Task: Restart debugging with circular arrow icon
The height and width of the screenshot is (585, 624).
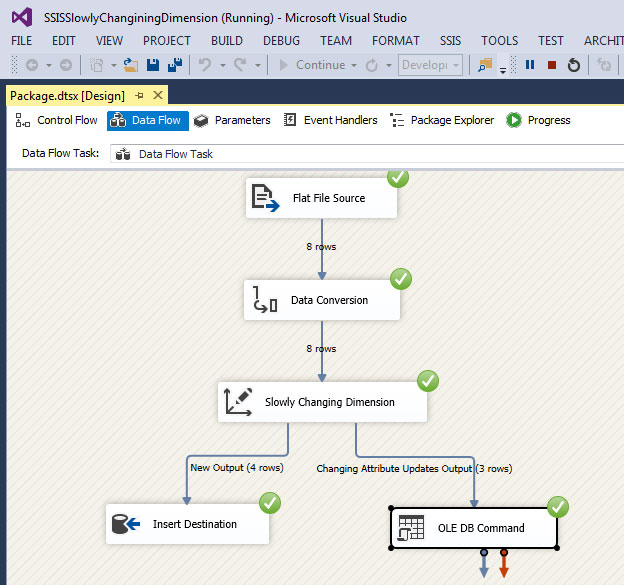Action: point(573,65)
